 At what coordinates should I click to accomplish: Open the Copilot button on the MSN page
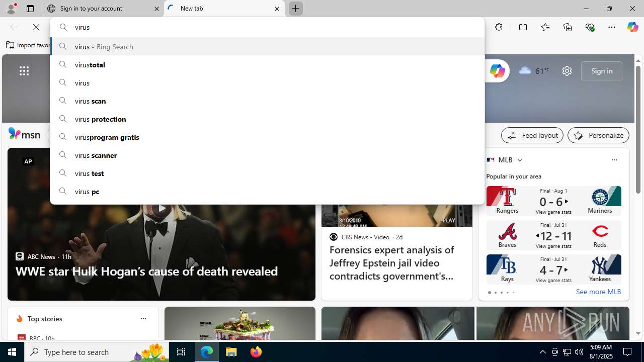point(497,71)
